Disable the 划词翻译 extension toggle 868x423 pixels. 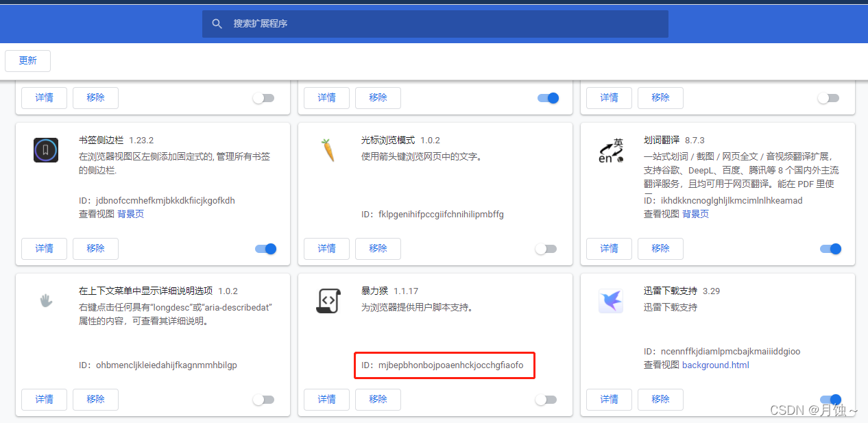click(830, 248)
